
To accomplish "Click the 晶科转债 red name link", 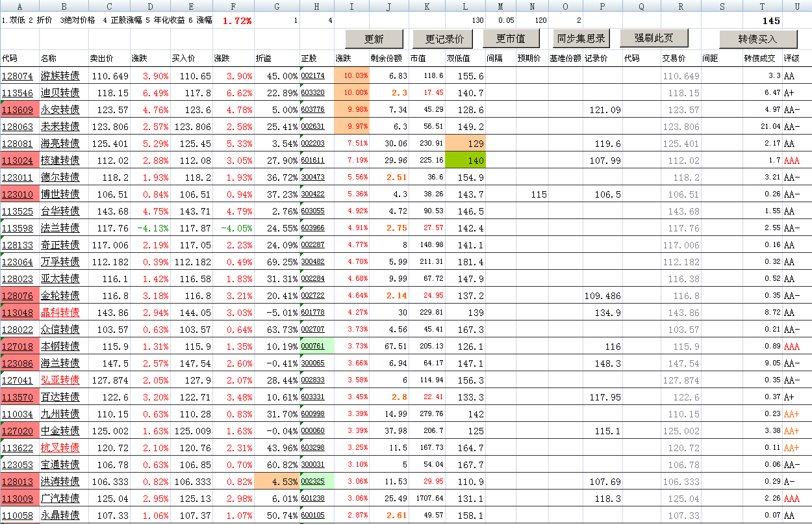I will tap(60, 313).
